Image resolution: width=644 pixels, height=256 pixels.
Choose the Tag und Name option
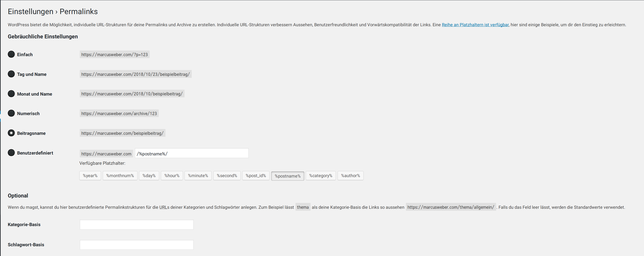click(11, 74)
